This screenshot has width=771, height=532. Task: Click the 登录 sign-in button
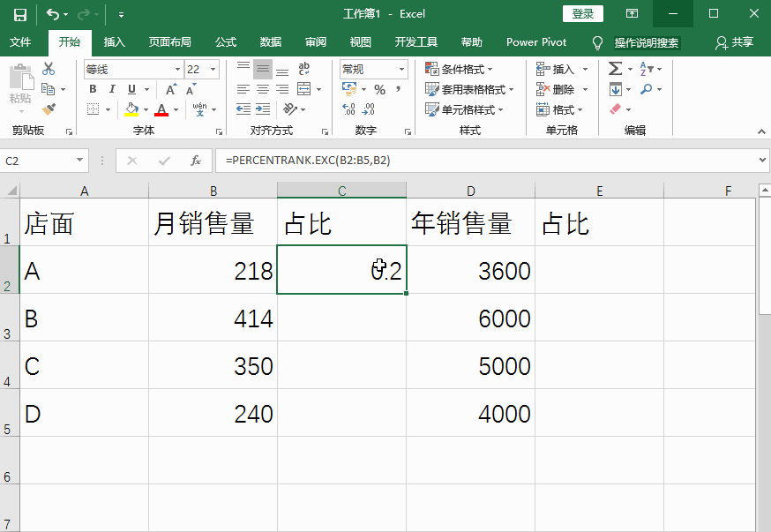(x=583, y=13)
